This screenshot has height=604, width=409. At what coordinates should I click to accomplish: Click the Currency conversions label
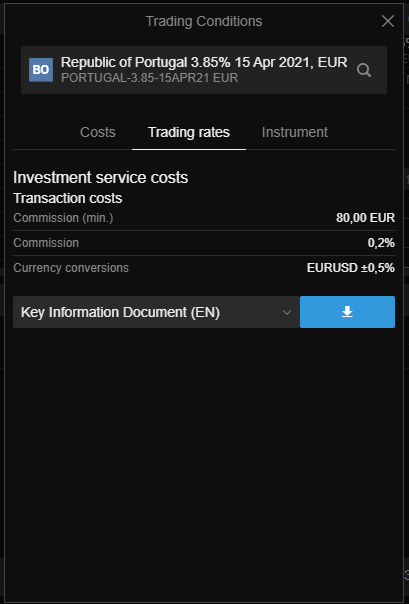[x=71, y=268]
